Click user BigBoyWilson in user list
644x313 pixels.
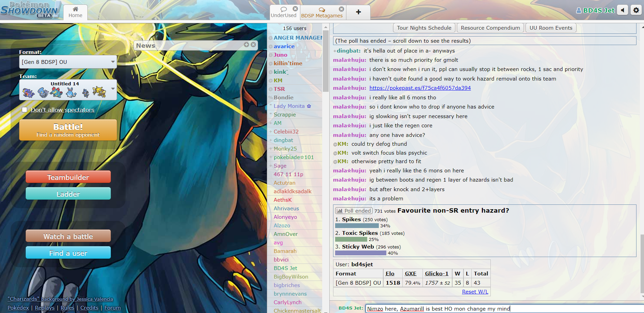pos(296,276)
